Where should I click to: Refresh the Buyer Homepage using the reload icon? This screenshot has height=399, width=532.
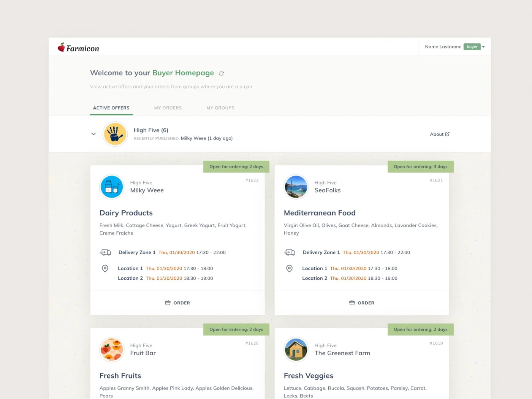coord(222,73)
